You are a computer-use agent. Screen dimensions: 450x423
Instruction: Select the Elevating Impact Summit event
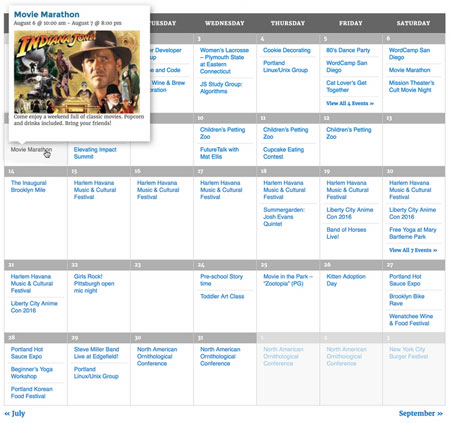[95, 153]
